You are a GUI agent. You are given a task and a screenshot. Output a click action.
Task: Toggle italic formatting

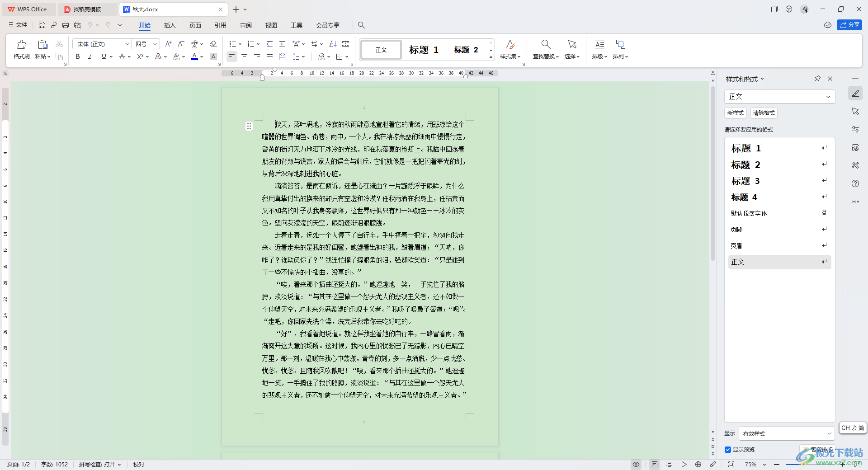pyautogui.click(x=90, y=56)
